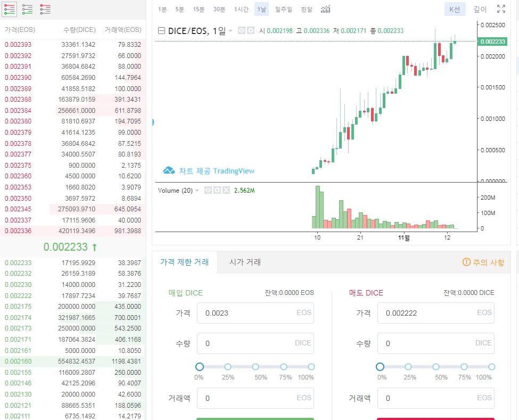Switch to 깊이 depth chart view

coord(480,9)
